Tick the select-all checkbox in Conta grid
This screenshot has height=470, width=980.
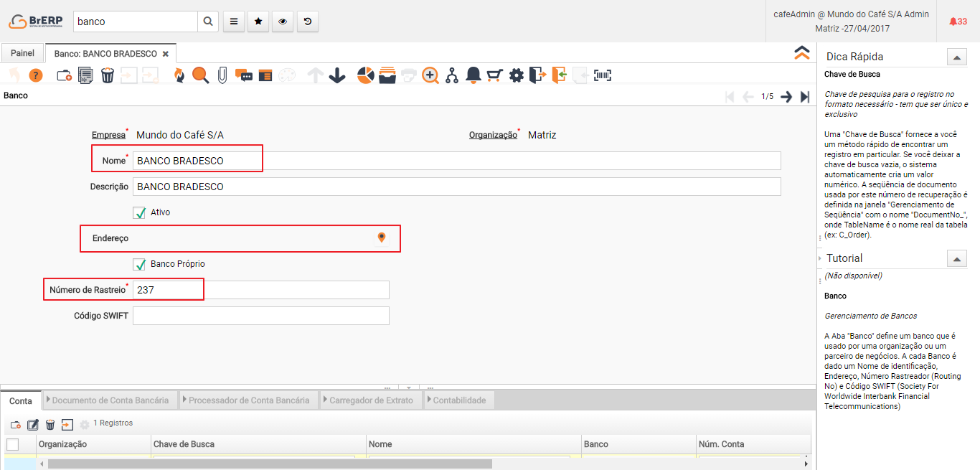pyautogui.click(x=12, y=444)
